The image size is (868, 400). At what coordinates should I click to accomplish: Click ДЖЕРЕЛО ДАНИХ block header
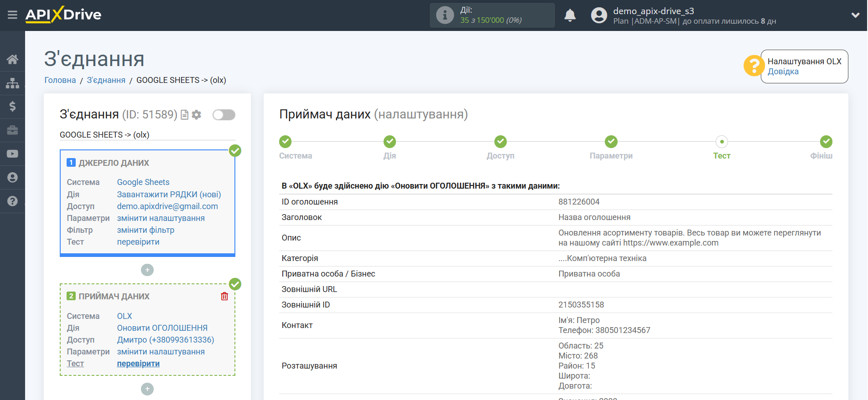click(114, 163)
